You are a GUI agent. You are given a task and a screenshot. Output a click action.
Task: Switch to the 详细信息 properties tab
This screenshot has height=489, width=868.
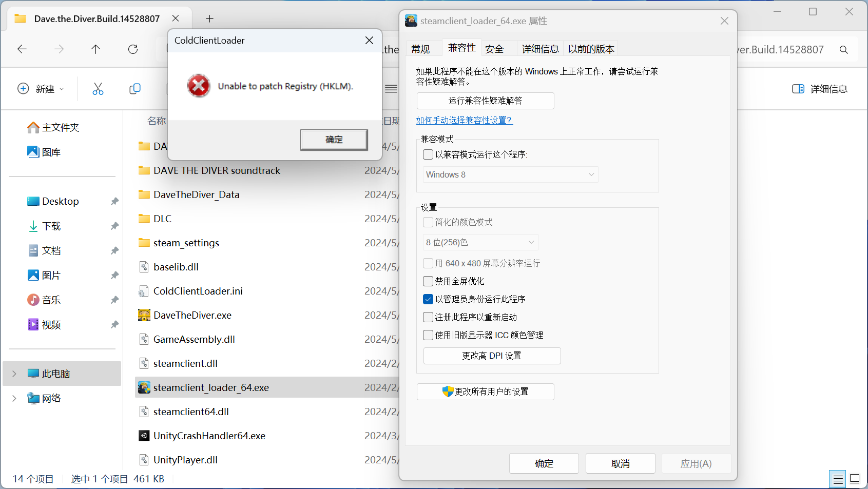click(540, 49)
